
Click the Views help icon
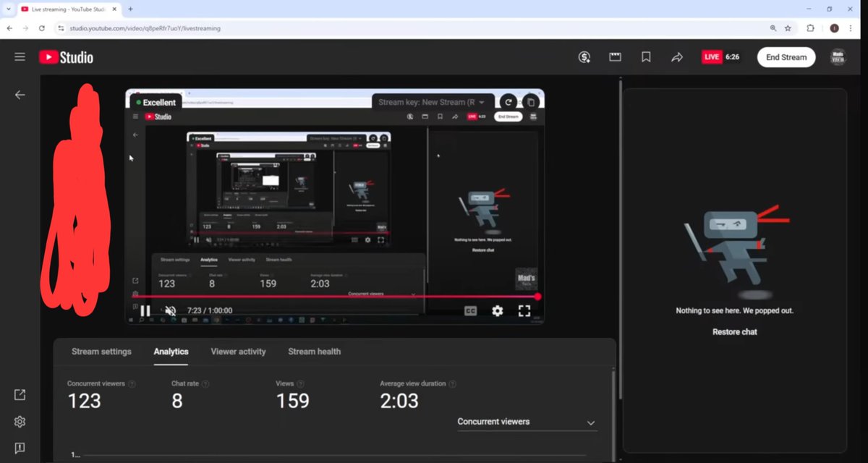click(x=300, y=384)
